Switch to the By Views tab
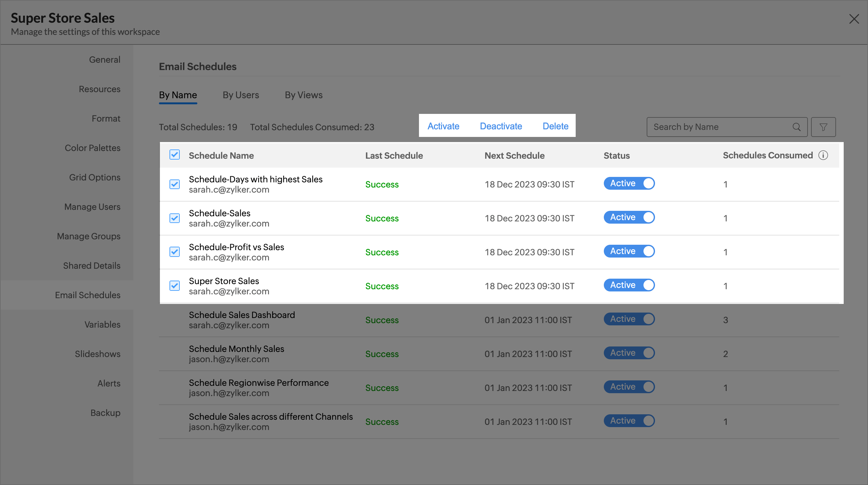 304,95
